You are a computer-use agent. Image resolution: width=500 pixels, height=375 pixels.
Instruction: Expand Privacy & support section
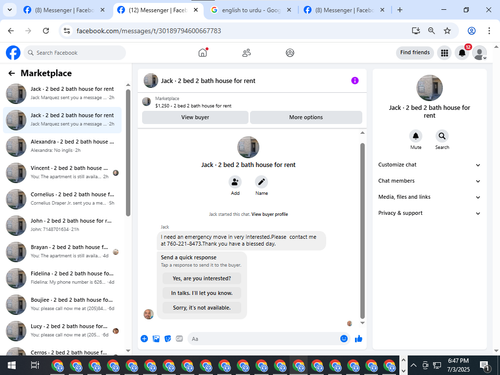[x=429, y=213]
